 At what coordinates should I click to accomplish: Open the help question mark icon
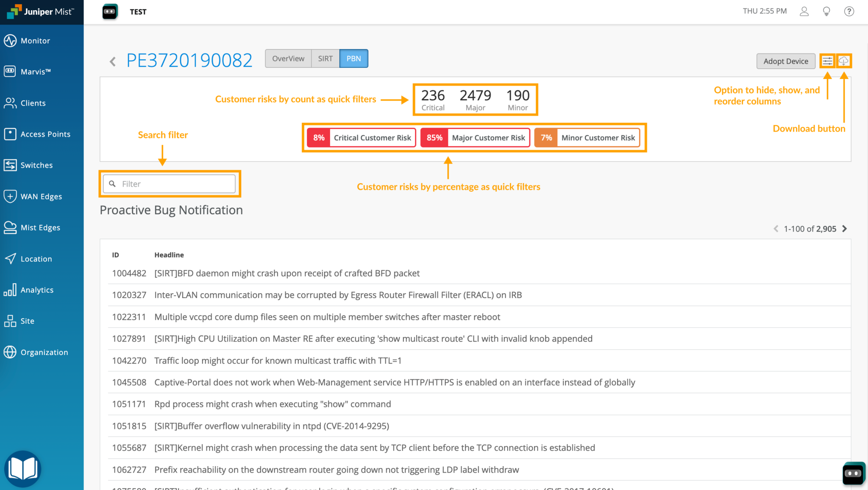[849, 11]
